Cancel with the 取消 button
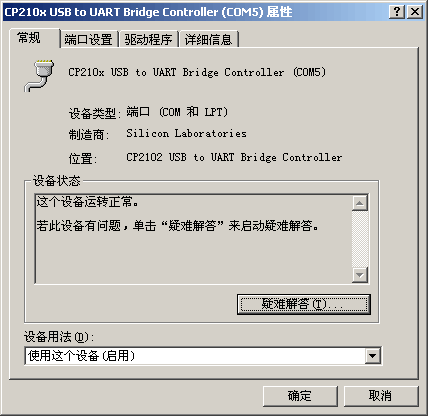 click(381, 396)
